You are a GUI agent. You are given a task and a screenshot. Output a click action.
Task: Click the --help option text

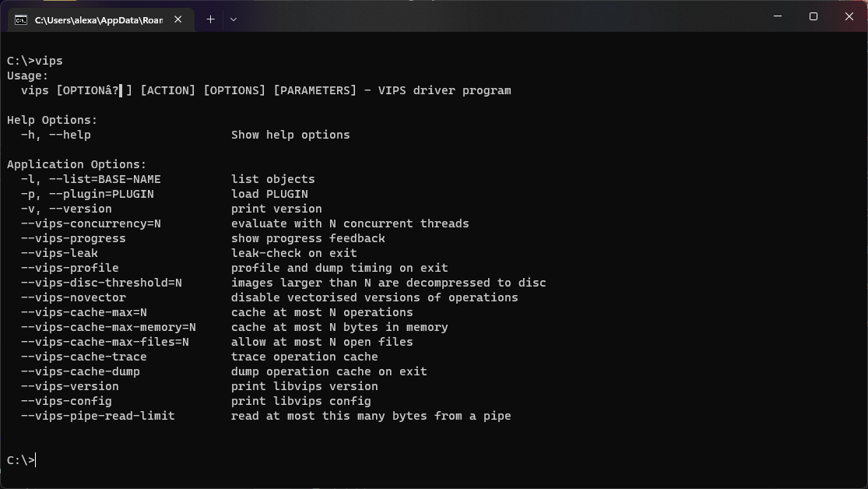click(x=69, y=135)
